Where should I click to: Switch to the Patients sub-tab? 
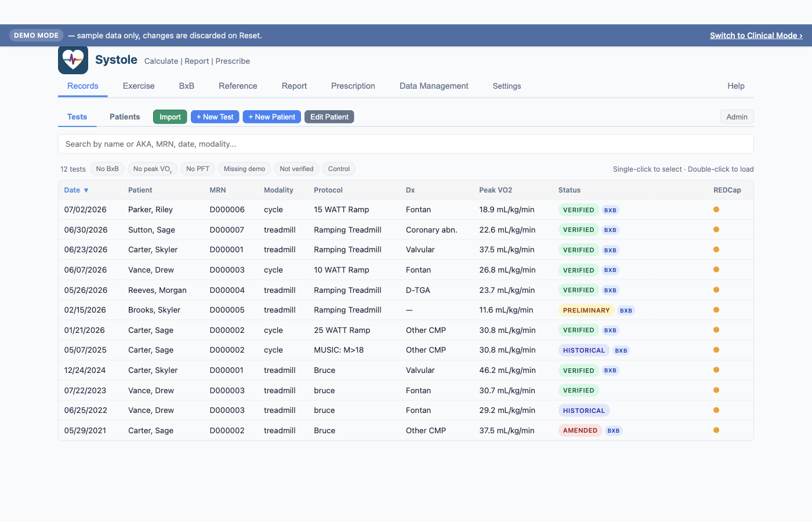point(125,117)
